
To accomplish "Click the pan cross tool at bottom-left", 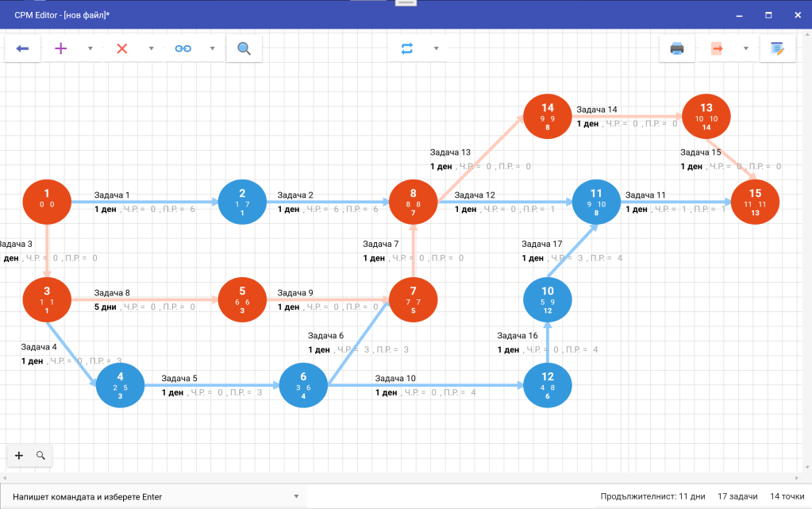I will coord(19,456).
